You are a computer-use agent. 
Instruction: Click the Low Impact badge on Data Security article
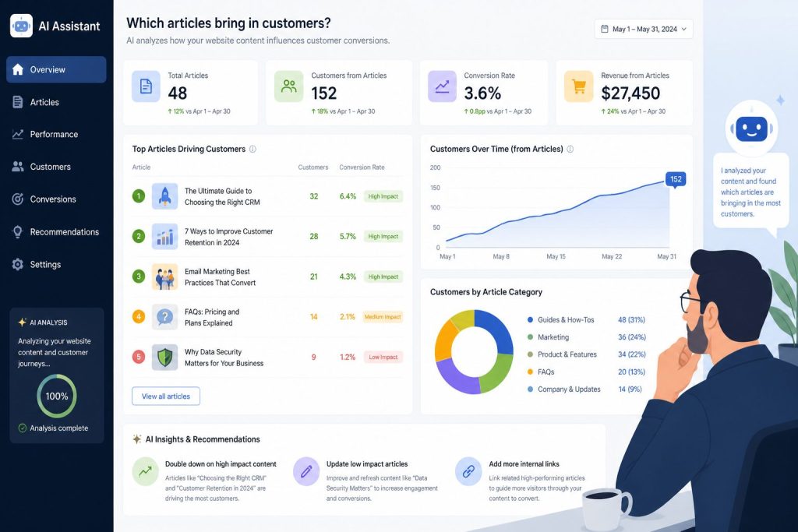[383, 357]
